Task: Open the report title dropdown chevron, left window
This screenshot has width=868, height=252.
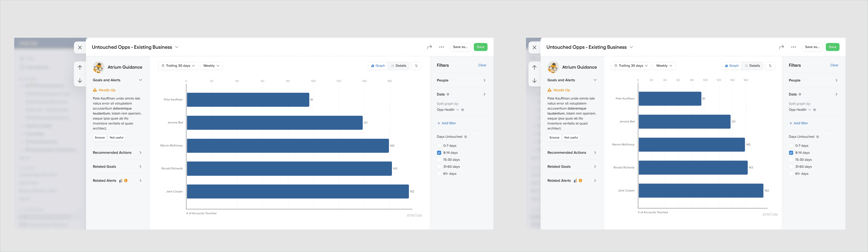Action: (176, 47)
